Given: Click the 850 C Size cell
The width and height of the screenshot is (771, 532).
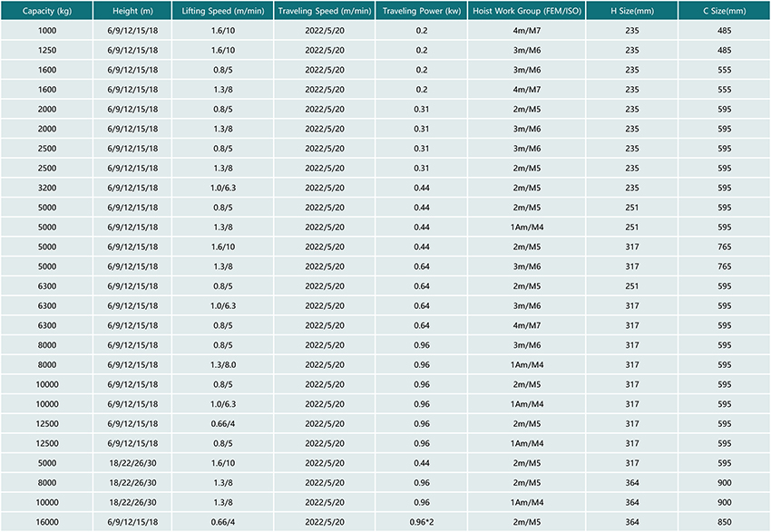Looking at the screenshot, I should click(x=724, y=522).
